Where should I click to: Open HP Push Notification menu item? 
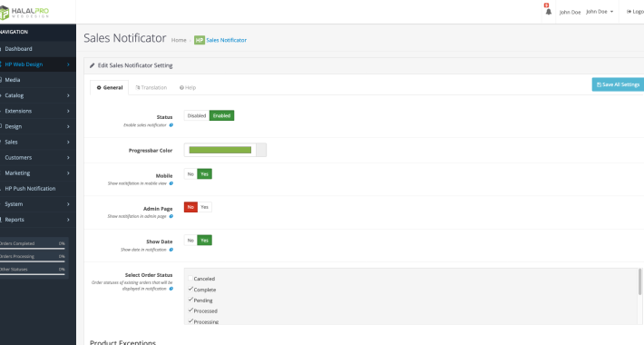[x=38, y=189]
